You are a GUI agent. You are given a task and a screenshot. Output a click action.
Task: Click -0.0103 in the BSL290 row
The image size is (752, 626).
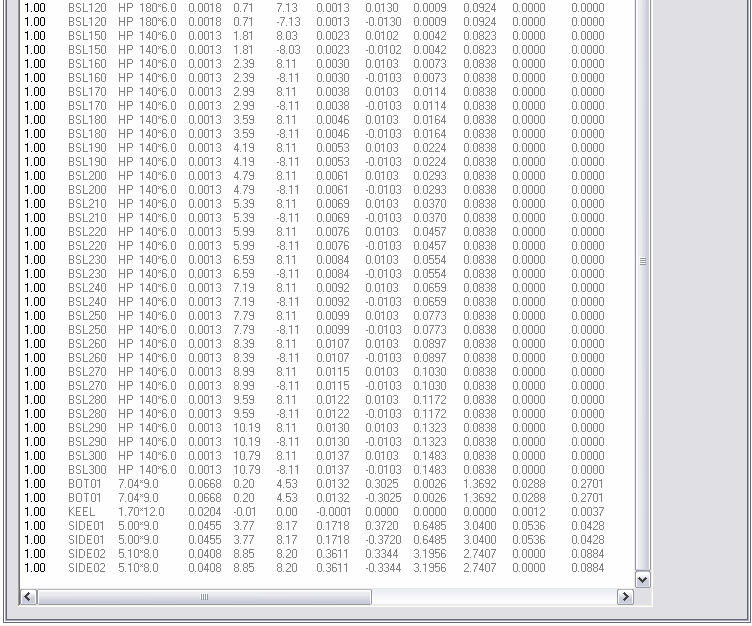click(x=383, y=442)
